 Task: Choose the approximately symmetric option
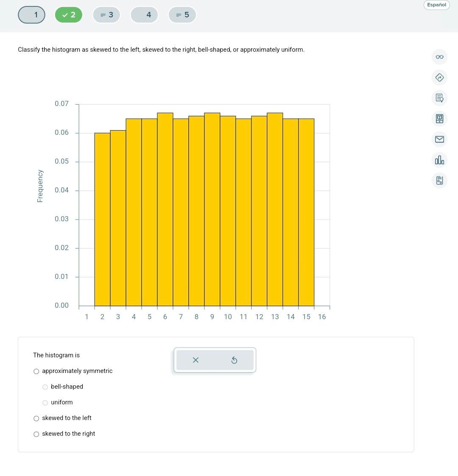[x=36, y=371]
